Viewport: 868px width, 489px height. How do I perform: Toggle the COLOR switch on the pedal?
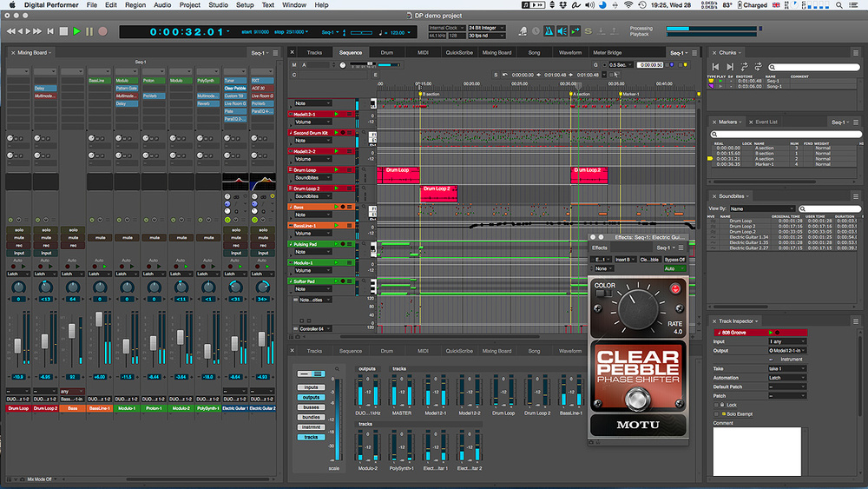(603, 294)
